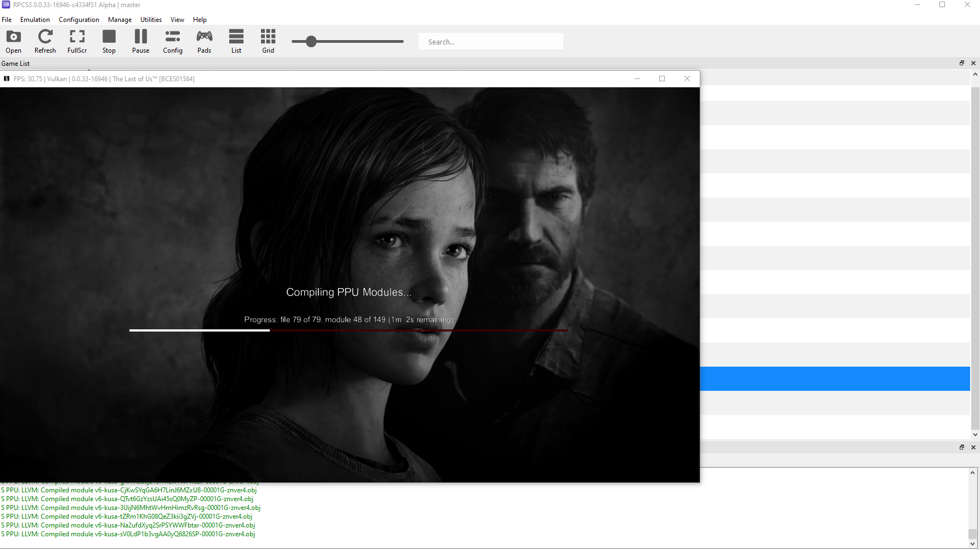The height and width of the screenshot is (550, 980).
Task: Click game list scrollbar up arrow
Action: (x=975, y=74)
